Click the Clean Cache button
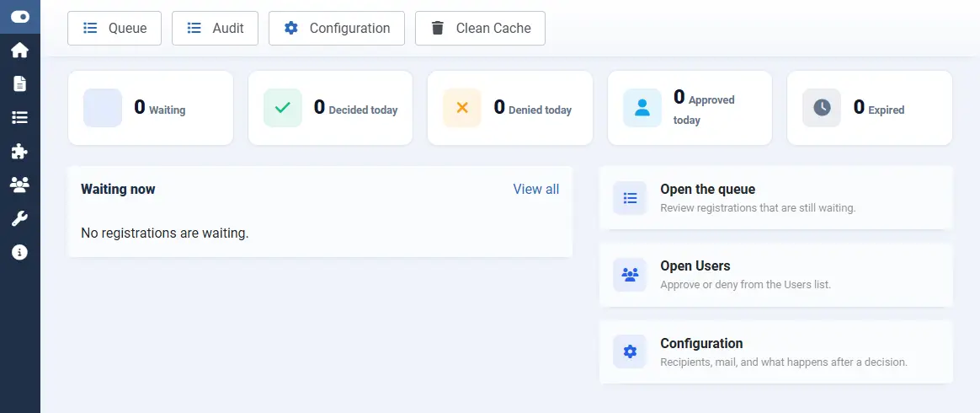The width and height of the screenshot is (980, 413). click(480, 28)
